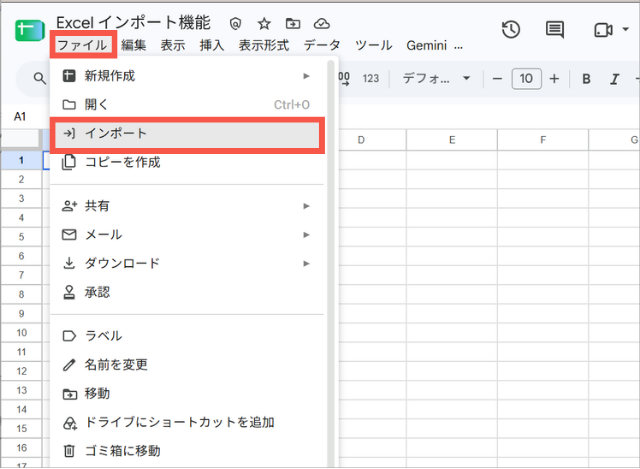
Task: Increase font size with plus button
Action: click(x=554, y=78)
